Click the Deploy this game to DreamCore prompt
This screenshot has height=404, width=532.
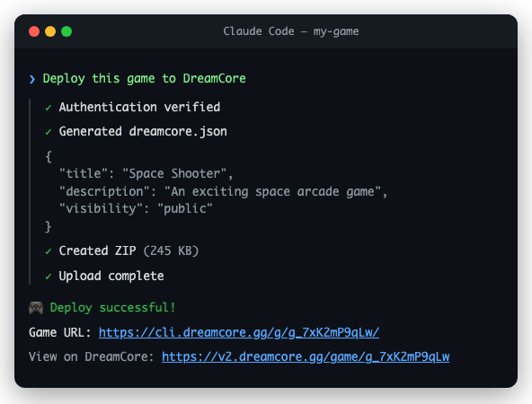144,79
